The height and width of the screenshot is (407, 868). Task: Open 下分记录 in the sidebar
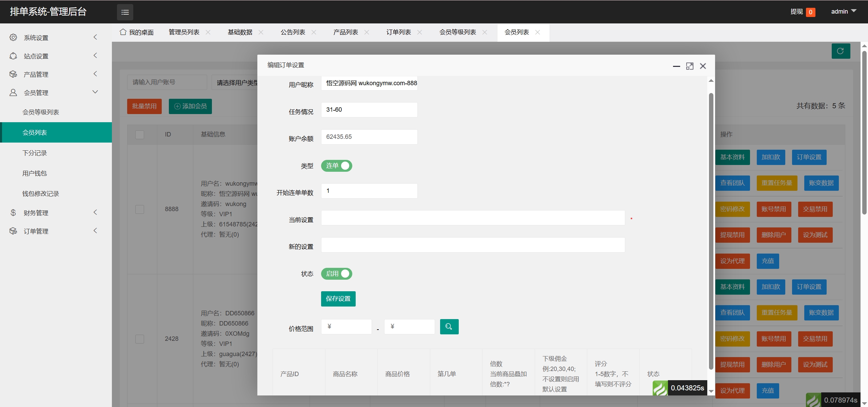[35, 153]
